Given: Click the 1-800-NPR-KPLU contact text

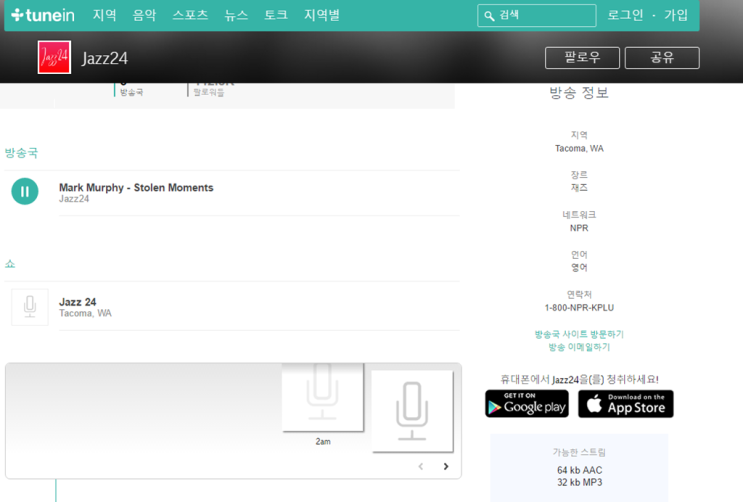Looking at the screenshot, I should pyautogui.click(x=579, y=308).
